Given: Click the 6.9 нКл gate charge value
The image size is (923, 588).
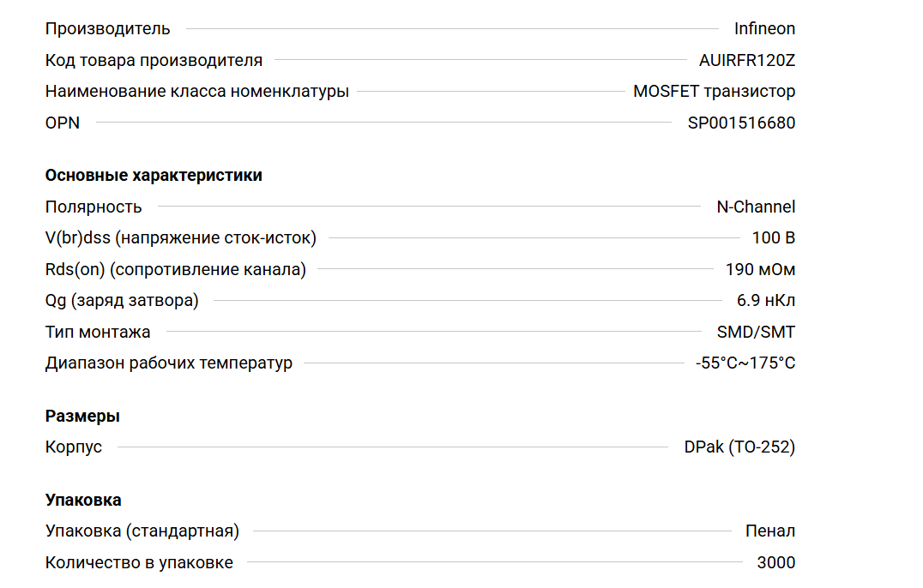Looking at the screenshot, I should coord(766,300).
